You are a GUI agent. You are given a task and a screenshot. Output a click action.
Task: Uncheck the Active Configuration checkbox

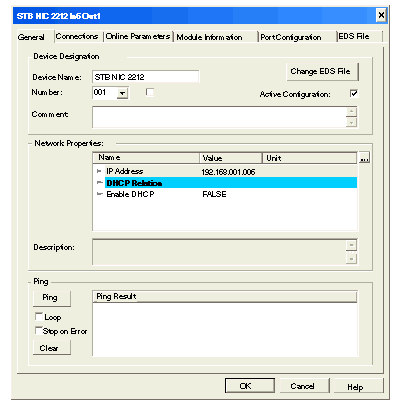[x=354, y=93]
